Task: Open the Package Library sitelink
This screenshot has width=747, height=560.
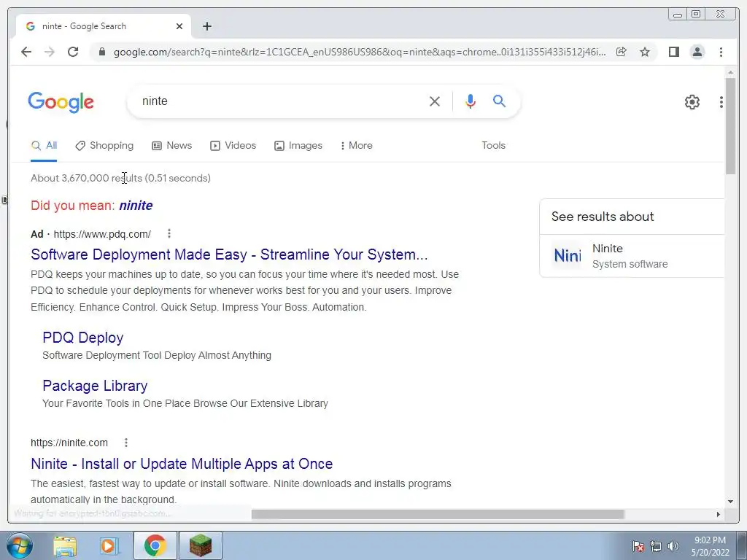Action: [95, 386]
